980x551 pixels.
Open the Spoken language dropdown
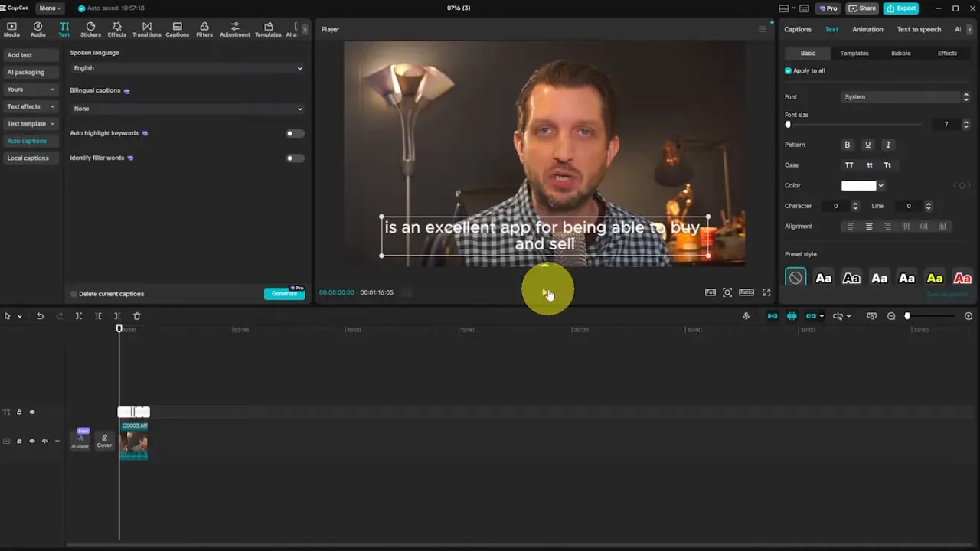187,68
